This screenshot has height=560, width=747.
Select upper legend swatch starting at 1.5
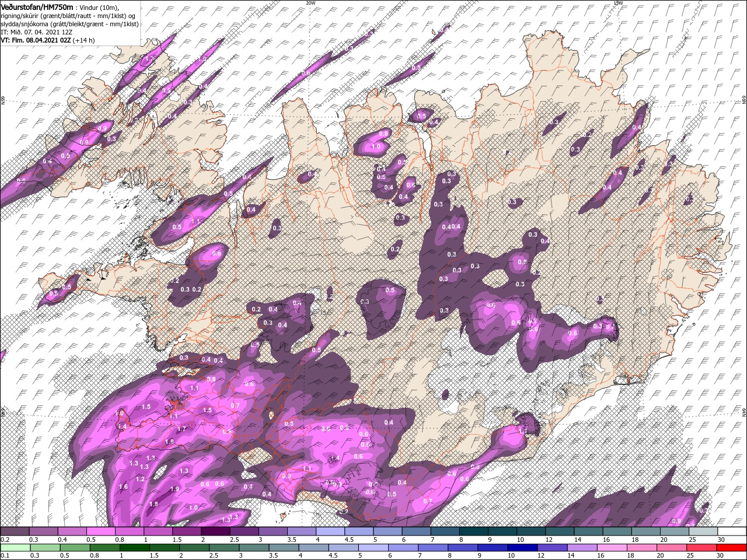coord(187,531)
